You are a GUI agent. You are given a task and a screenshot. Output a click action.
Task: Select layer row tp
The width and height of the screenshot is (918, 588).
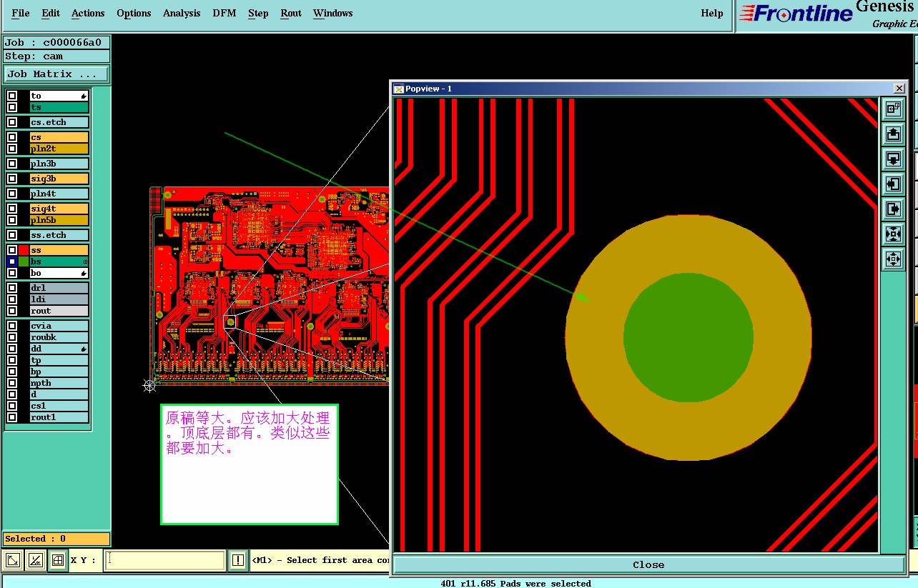(x=59, y=360)
